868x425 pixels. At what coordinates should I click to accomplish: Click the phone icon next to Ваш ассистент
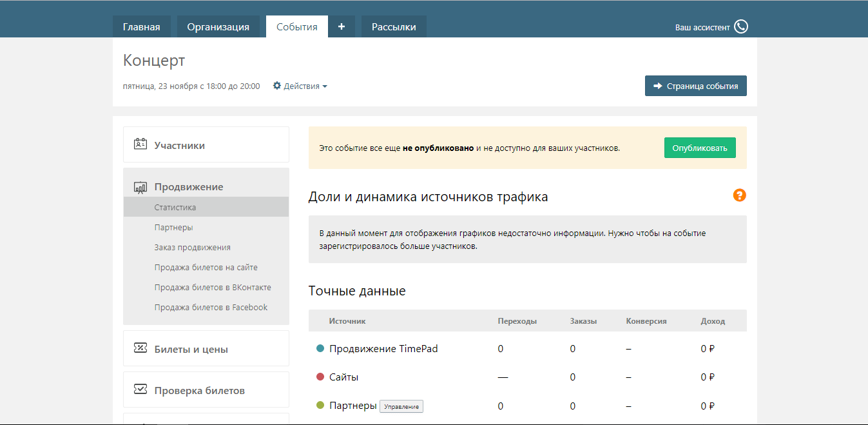click(741, 27)
